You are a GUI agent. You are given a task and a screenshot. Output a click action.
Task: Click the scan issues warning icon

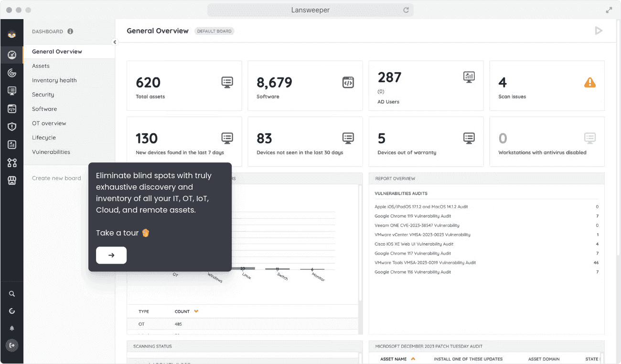pyautogui.click(x=590, y=82)
